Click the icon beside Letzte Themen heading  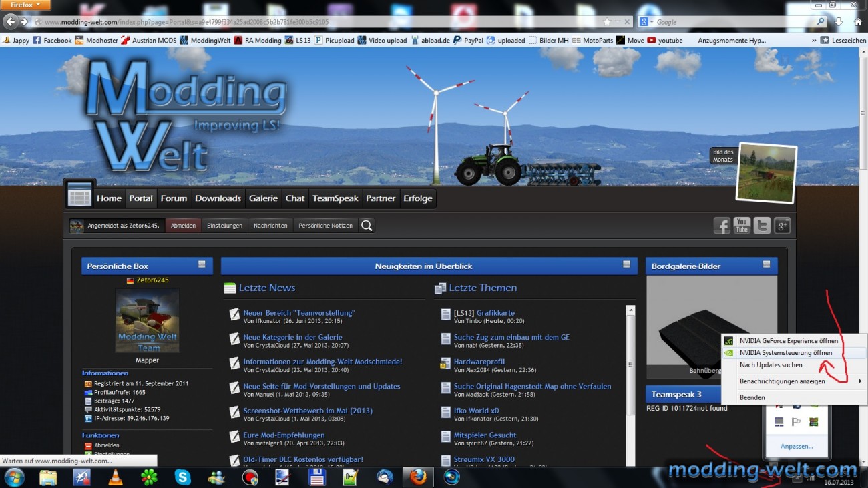point(440,288)
